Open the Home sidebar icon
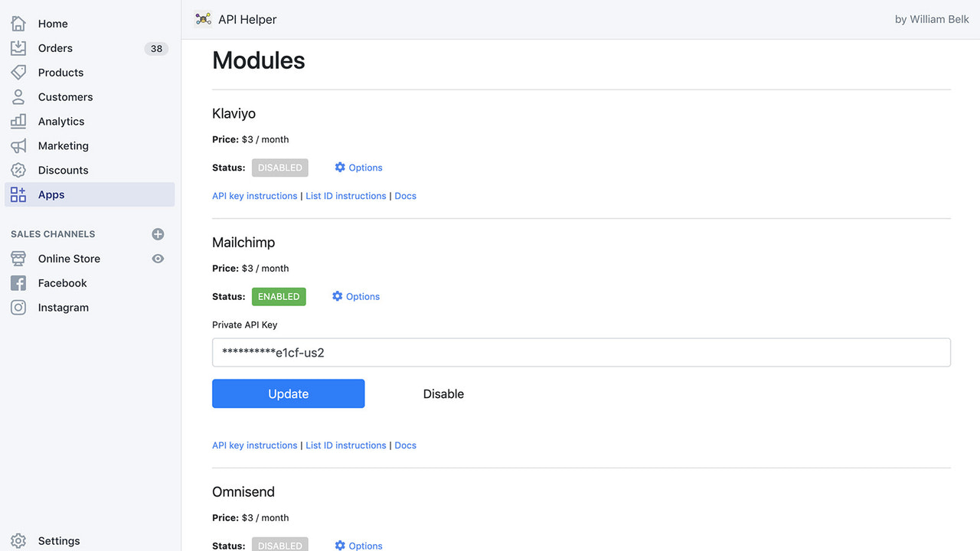Image resolution: width=980 pixels, height=551 pixels. tap(18, 23)
